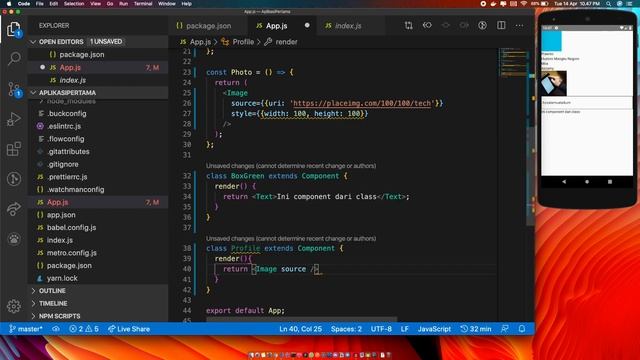Select index.js in Open Editors
This screenshot has width=640, height=360.
point(98,80)
